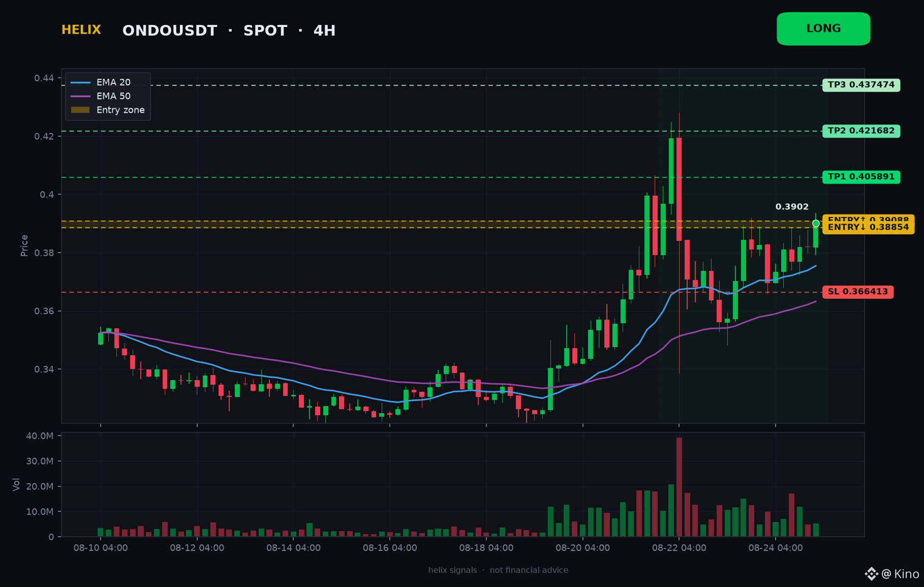The height and width of the screenshot is (587, 924).
Task: Click the "not financial advice" footer text
Action: [x=529, y=570]
